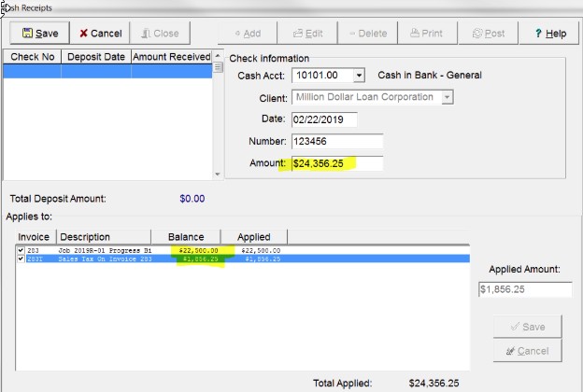Select the Job 2019R-01 Progress Bi row text
Image resolution: width=583 pixels, height=392 pixels.
[x=105, y=250]
